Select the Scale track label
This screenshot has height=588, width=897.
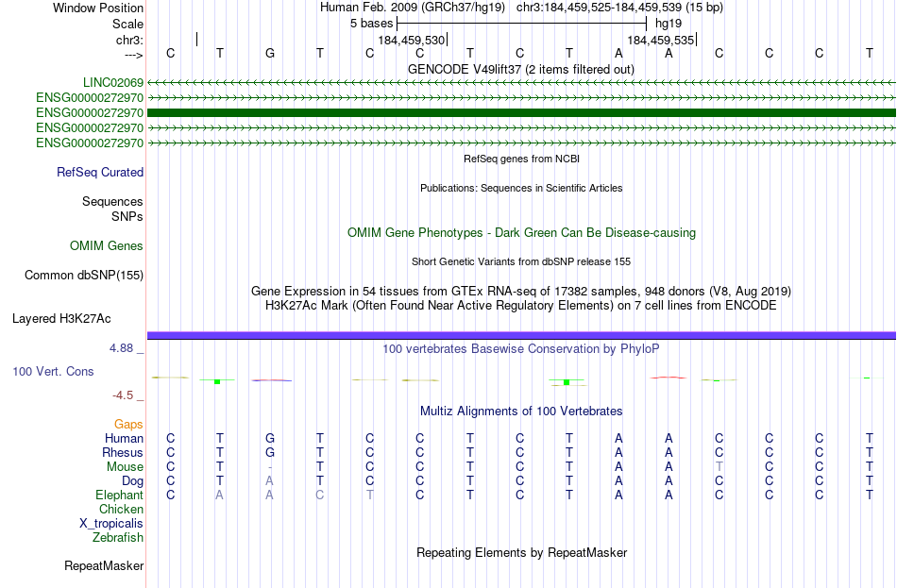coord(127,24)
